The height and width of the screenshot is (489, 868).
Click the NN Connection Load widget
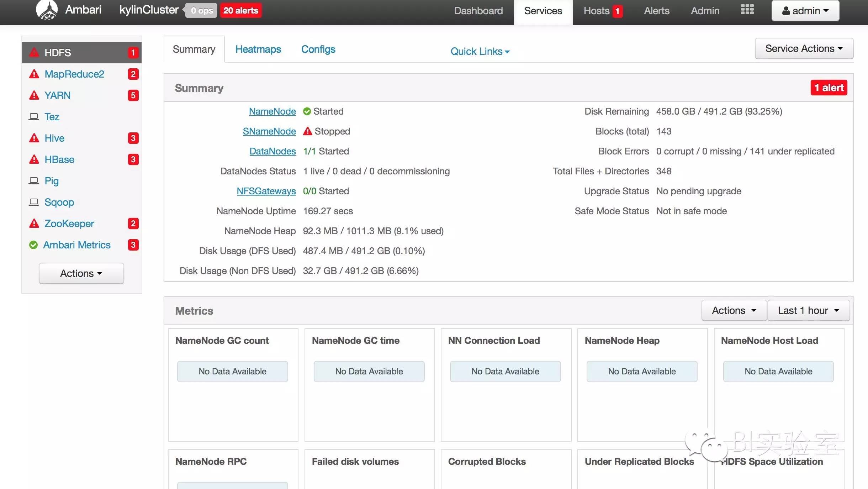506,385
